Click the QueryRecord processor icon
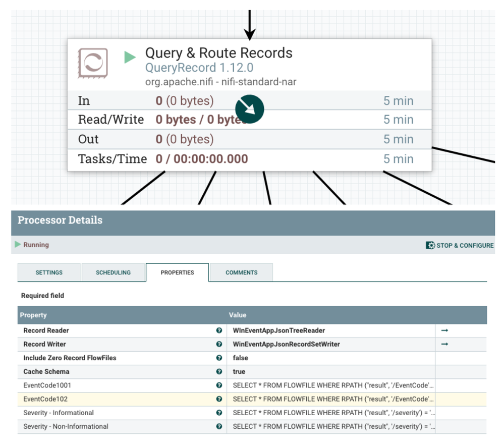This screenshot has height=448, width=504. [x=93, y=63]
